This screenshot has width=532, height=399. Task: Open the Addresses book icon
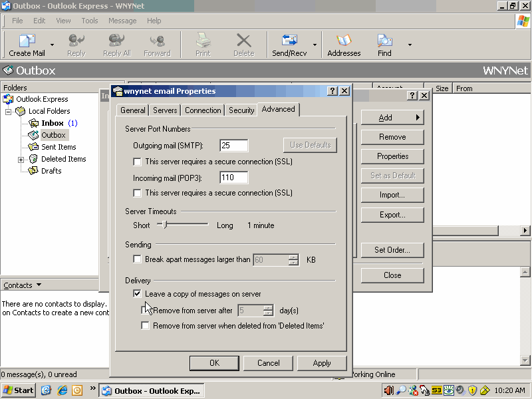344,41
